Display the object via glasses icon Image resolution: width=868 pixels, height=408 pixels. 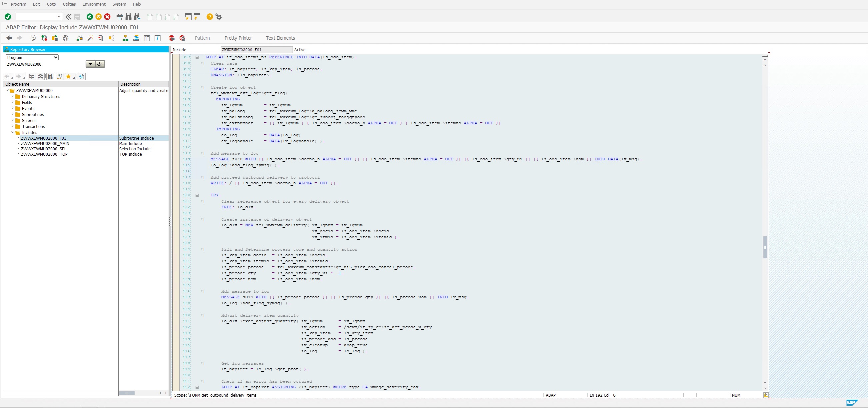[x=33, y=38]
